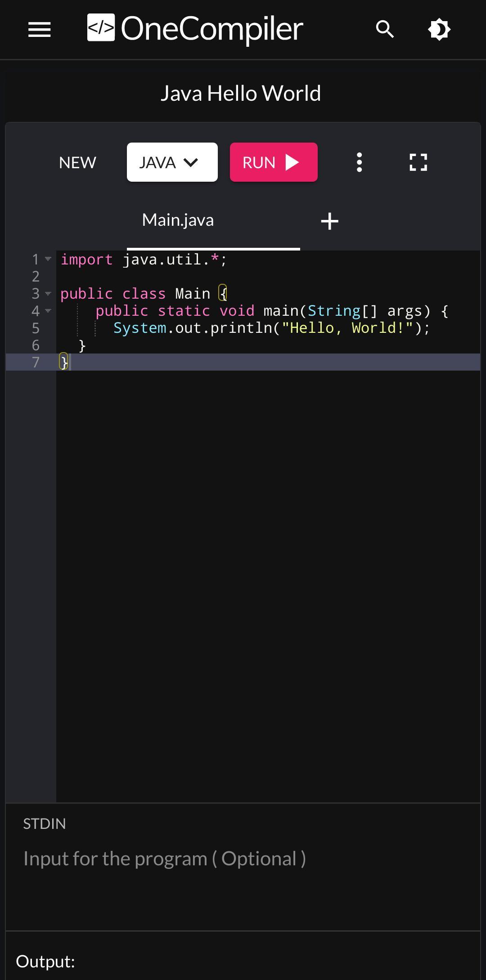Image resolution: width=486 pixels, height=980 pixels.
Task: Collapse the main method fold arrow on line 4
Action: point(48,311)
